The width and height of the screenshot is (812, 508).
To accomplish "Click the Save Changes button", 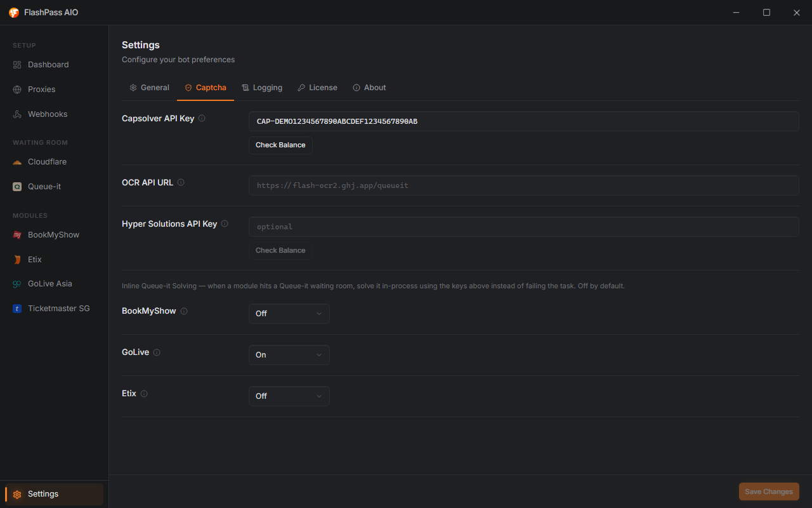I will [x=769, y=491].
